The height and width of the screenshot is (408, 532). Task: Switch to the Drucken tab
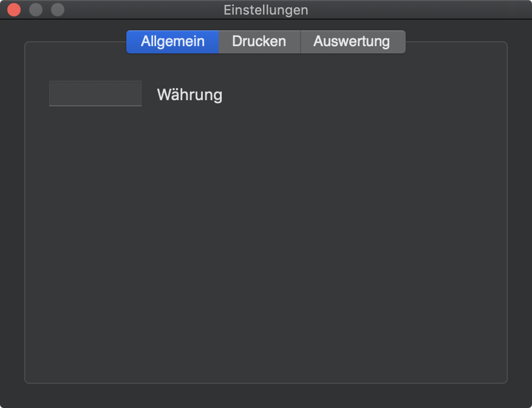(259, 42)
